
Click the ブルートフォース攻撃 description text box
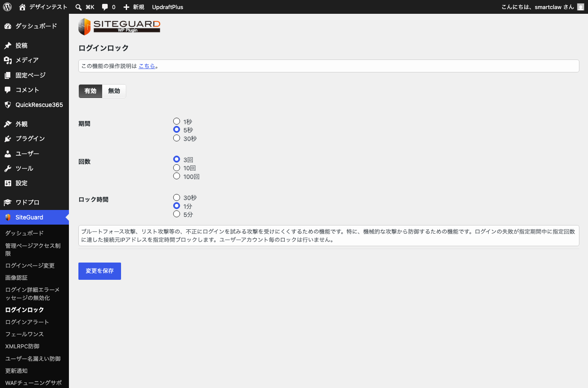329,235
